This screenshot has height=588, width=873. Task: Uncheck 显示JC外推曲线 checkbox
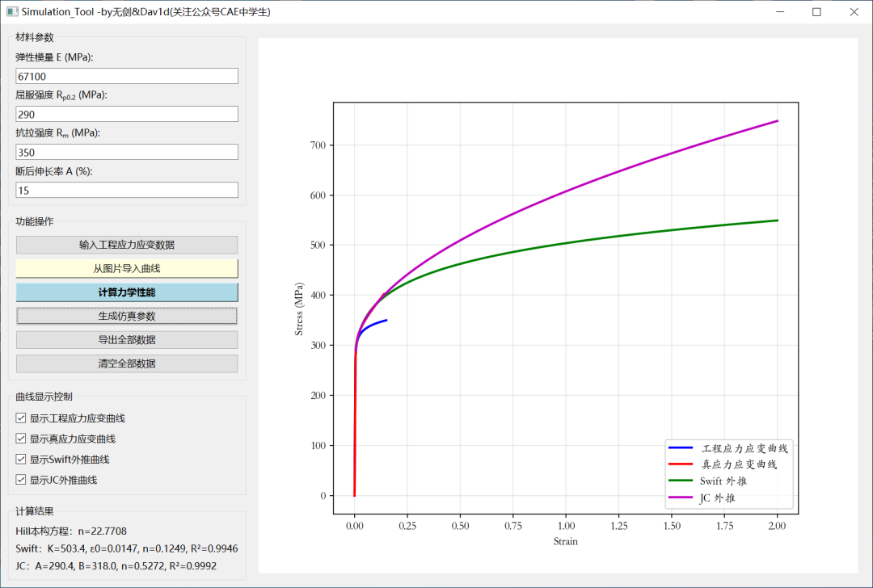pyautogui.click(x=20, y=480)
